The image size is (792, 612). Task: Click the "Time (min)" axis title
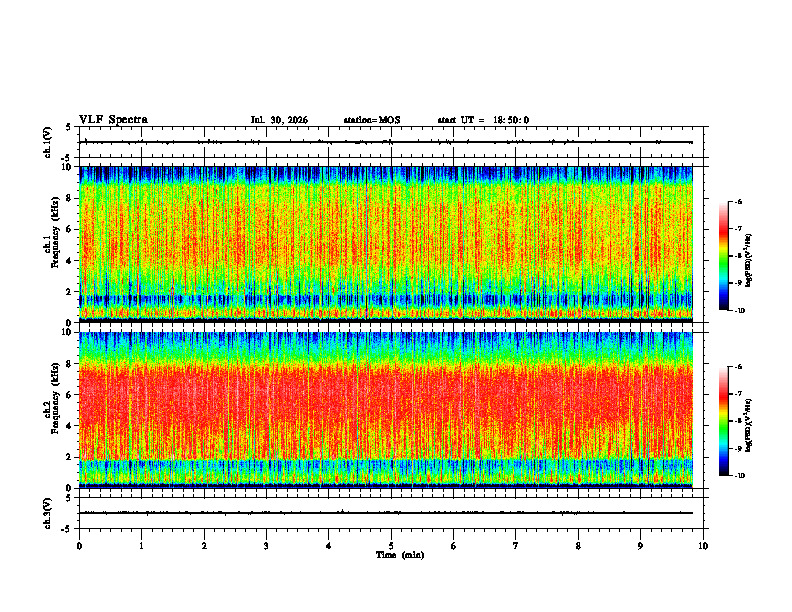tap(400, 555)
